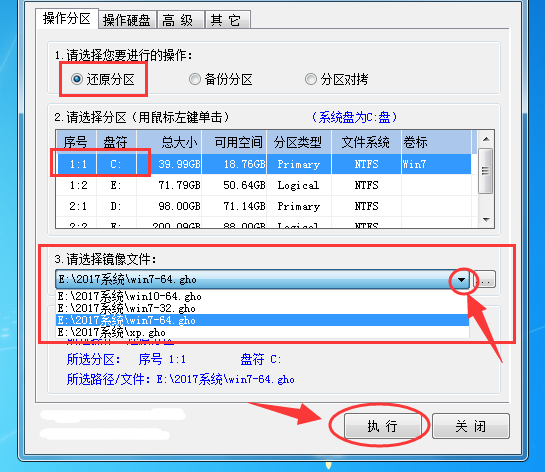Click the Primary type cell for D:
Screen dimensions: 545x472
[x=299, y=206]
